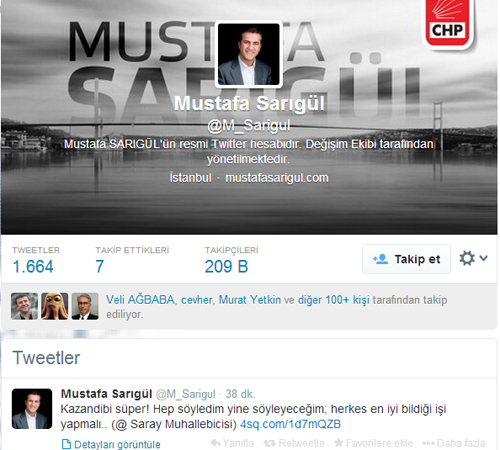The height and width of the screenshot is (450, 500).
Task: Open the CHP party logo
Action: point(448,24)
